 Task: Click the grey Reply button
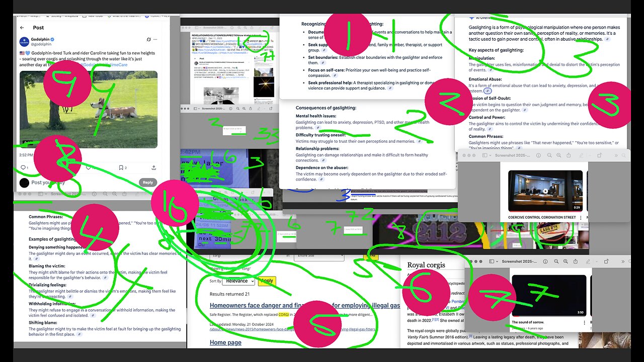(x=147, y=183)
